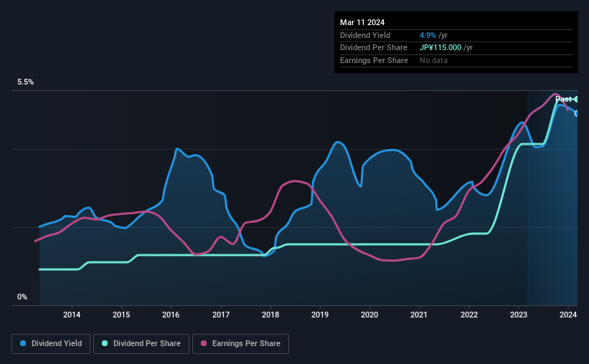Click the Dividend Per Share tooltip row label
Image resolution: width=589 pixels, height=364 pixels.
tap(374, 48)
